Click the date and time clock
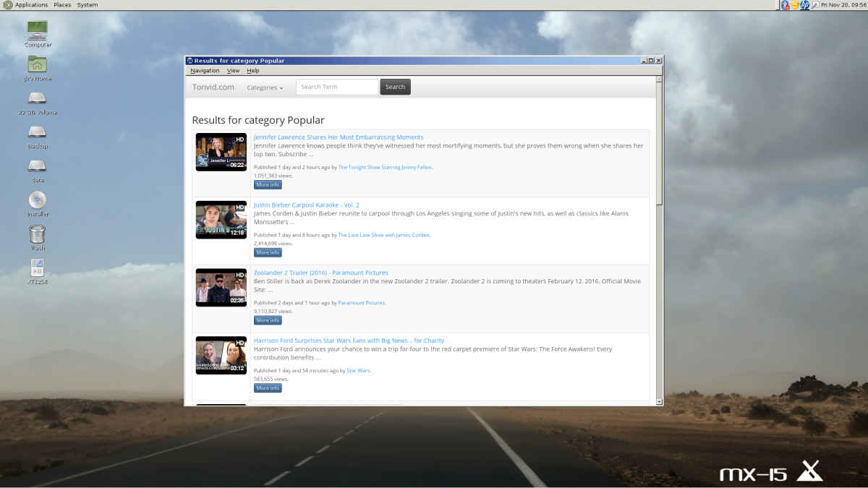The width and height of the screenshot is (868, 488). 843,5
